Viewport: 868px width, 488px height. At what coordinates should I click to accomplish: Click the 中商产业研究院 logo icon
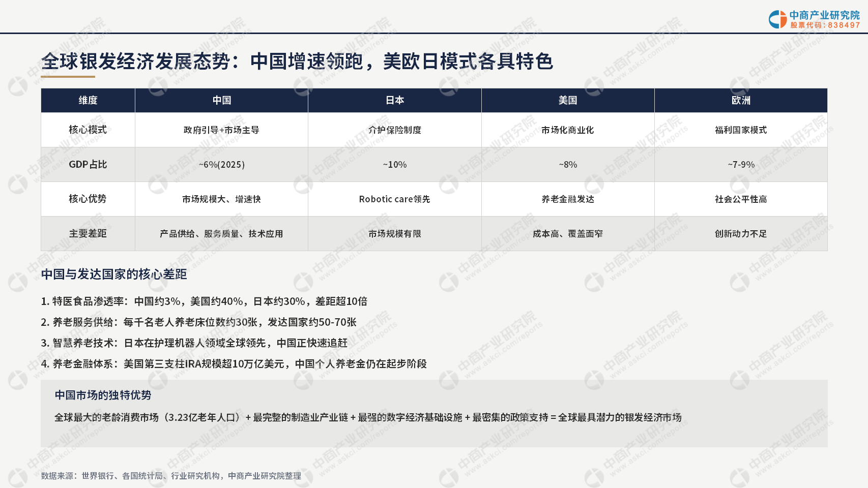click(777, 19)
